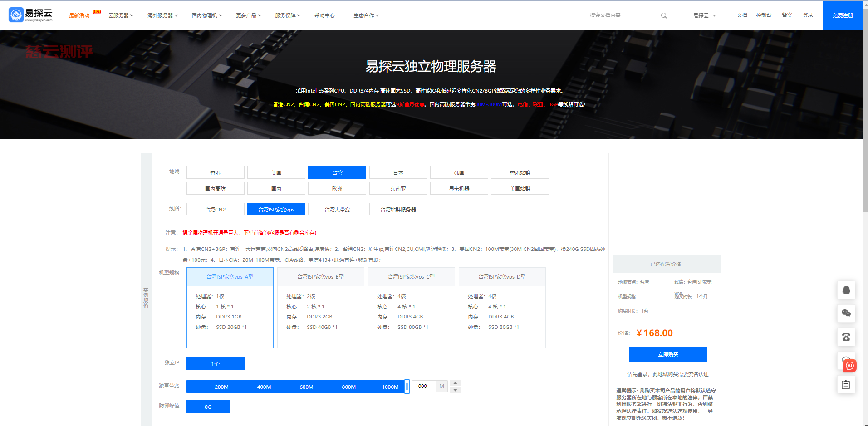Increase bandwidth with the up stepper arrow
The width and height of the screenshot is (868, 426).
tap(455, 383)
